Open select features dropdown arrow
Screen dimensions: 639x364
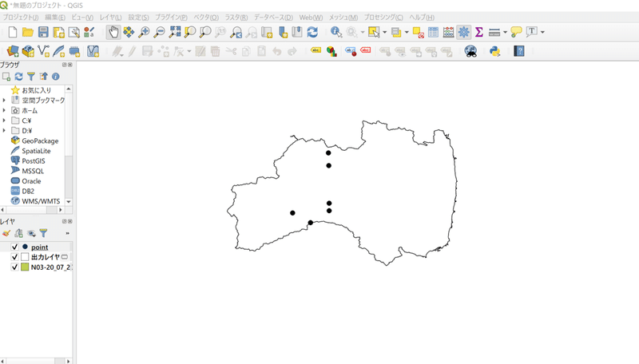(385, 32)
